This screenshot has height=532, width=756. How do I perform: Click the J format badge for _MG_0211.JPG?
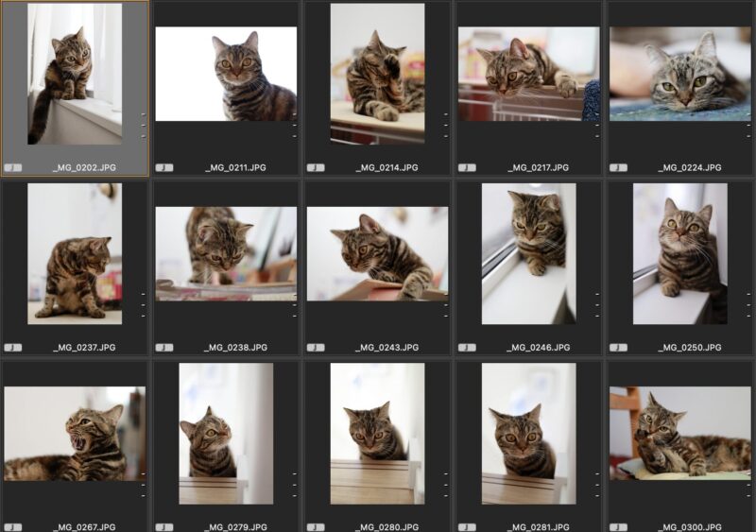(x=164, y=167)
